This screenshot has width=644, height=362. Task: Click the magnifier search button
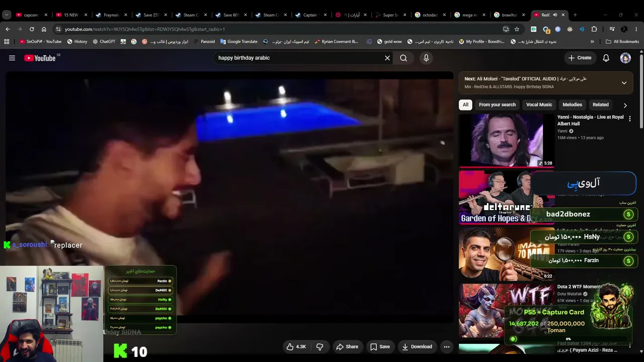(x=404, y=58)
